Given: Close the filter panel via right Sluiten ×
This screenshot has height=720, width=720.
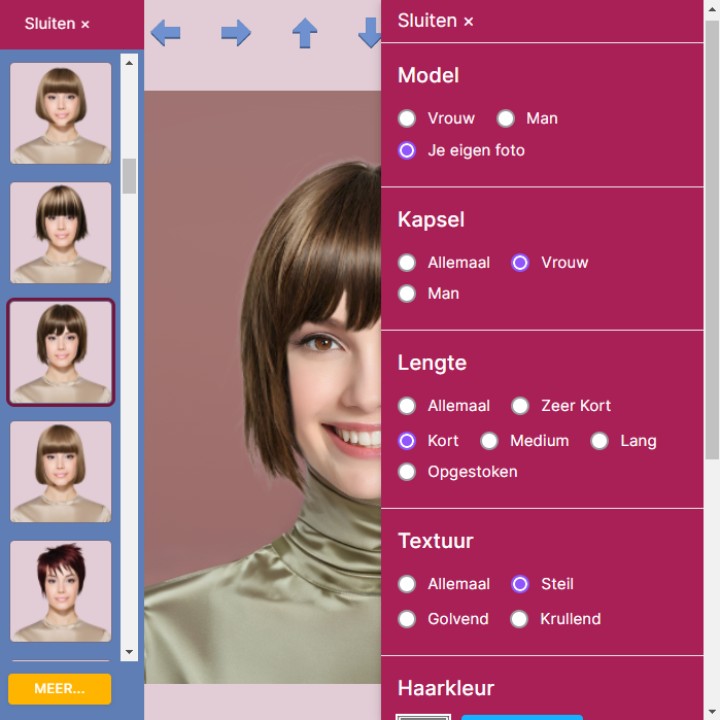Looking at the screenshot, I should [435, 21].
